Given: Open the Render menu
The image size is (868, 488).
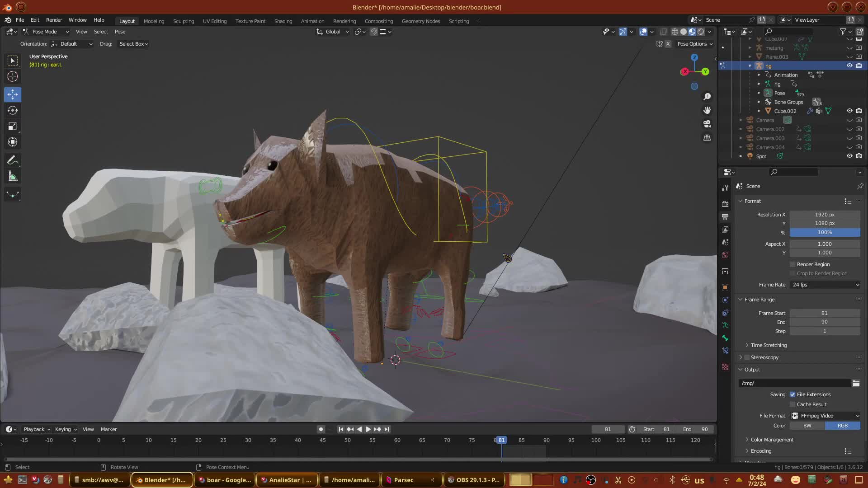Looking at the screenshot, I should coord(54,20).
